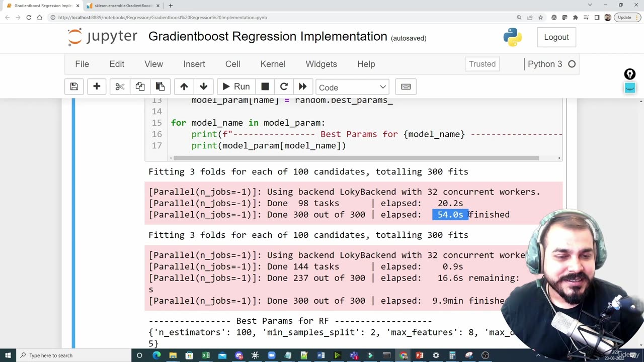Open the Widgets menu

(x=321, y=64)
